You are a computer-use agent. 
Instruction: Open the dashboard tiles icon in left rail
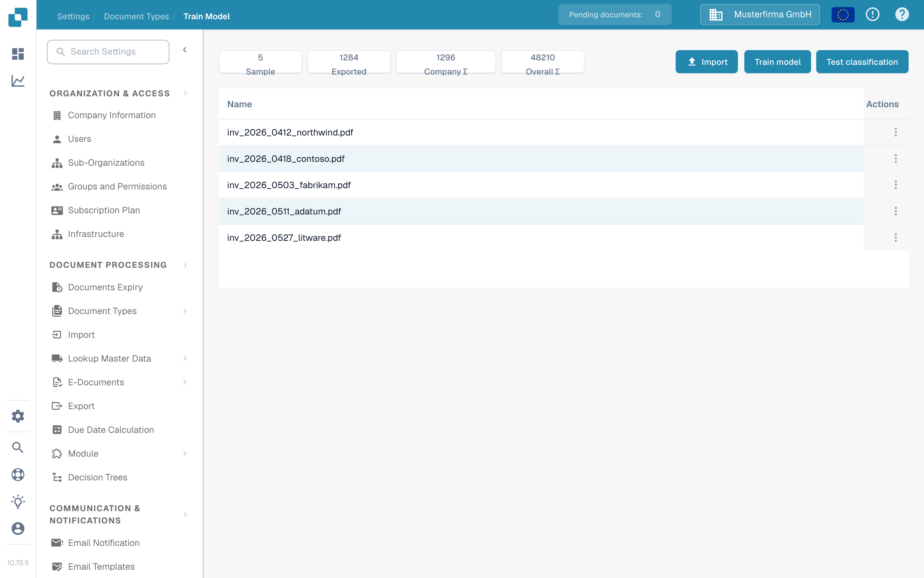click(18, 54)
